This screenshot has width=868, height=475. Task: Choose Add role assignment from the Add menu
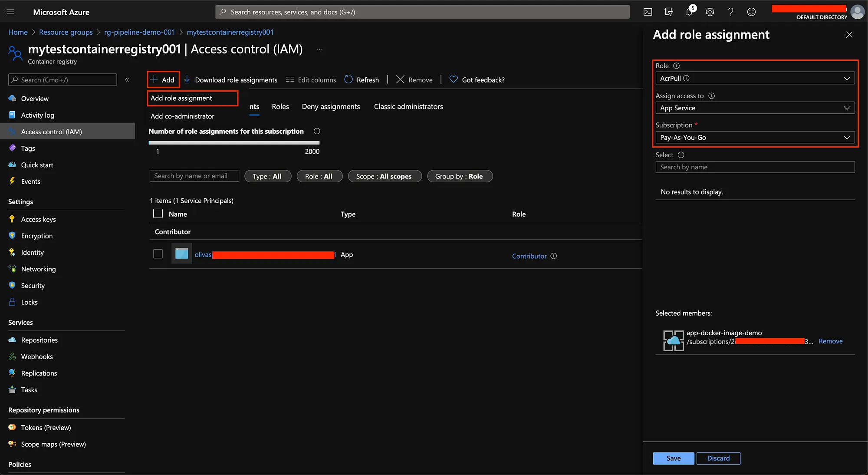[192, 98]
